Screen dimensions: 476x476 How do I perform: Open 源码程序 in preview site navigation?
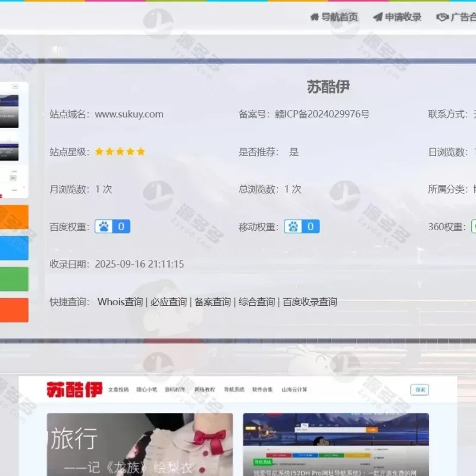[175, 390]
